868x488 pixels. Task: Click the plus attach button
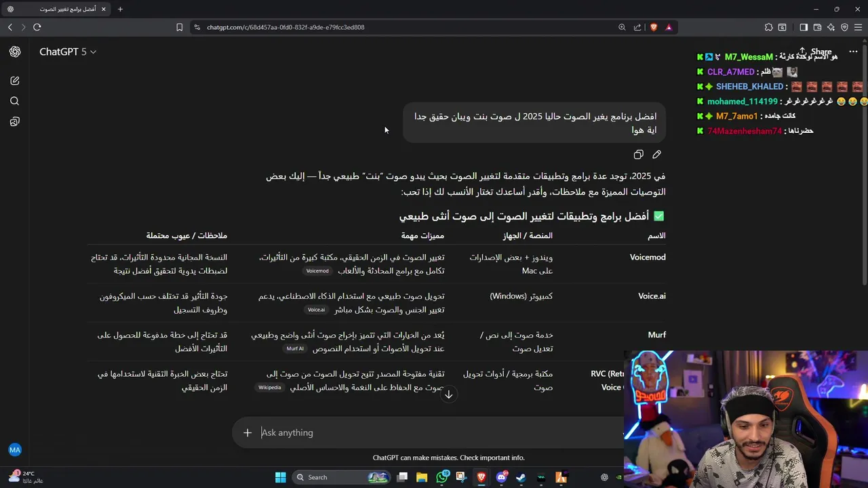pyautogui.click(x=248, y=432)
